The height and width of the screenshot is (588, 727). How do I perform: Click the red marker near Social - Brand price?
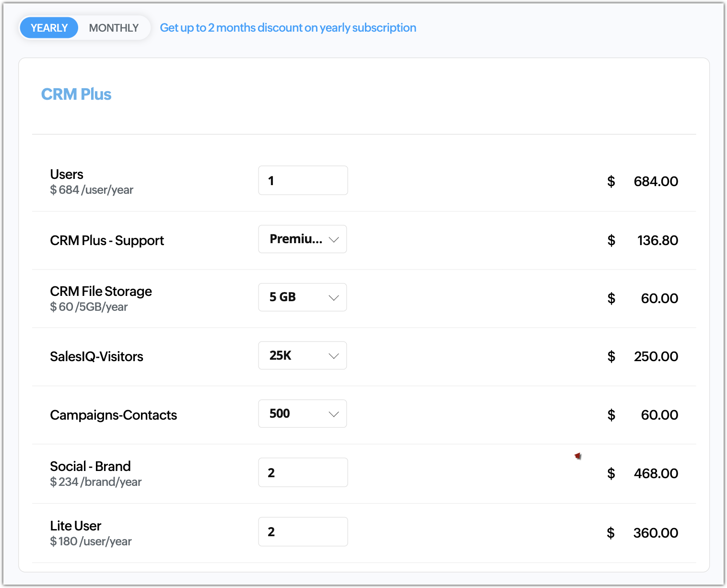pyautogui.click(x=578, y=456)
